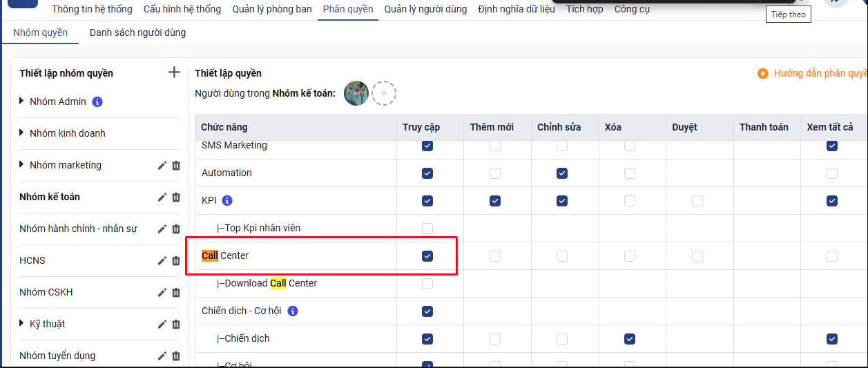Add user via dashed plus circle
868x368 pixels.
pos(384,93)
